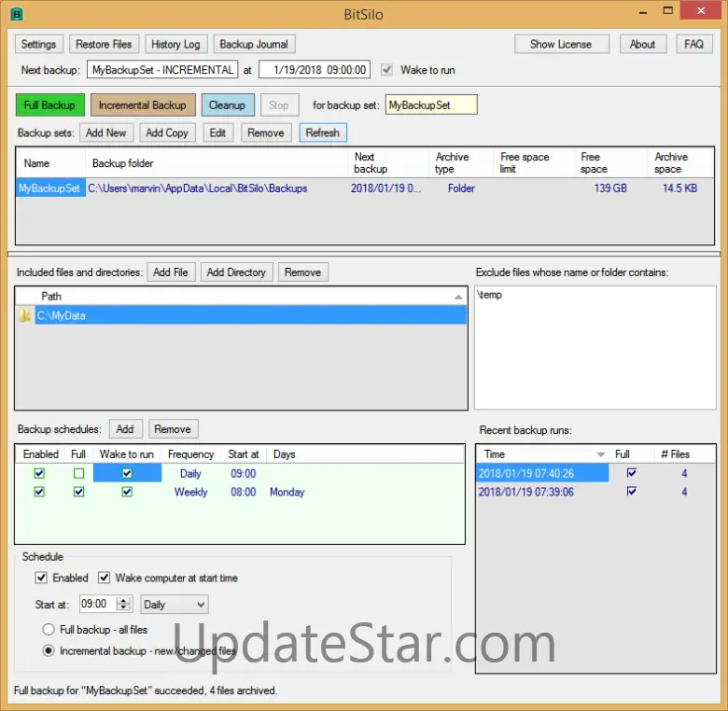Screen dimensions: 728x711
Task: Start a Full Backup
Action: click(x=50, y=105)
